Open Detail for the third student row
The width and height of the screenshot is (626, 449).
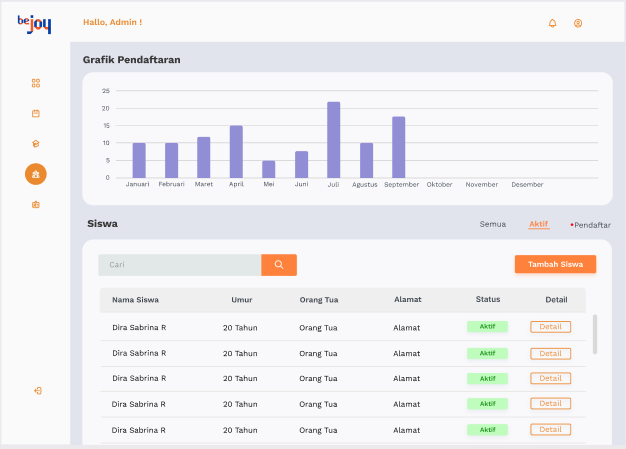pos(551,378)
